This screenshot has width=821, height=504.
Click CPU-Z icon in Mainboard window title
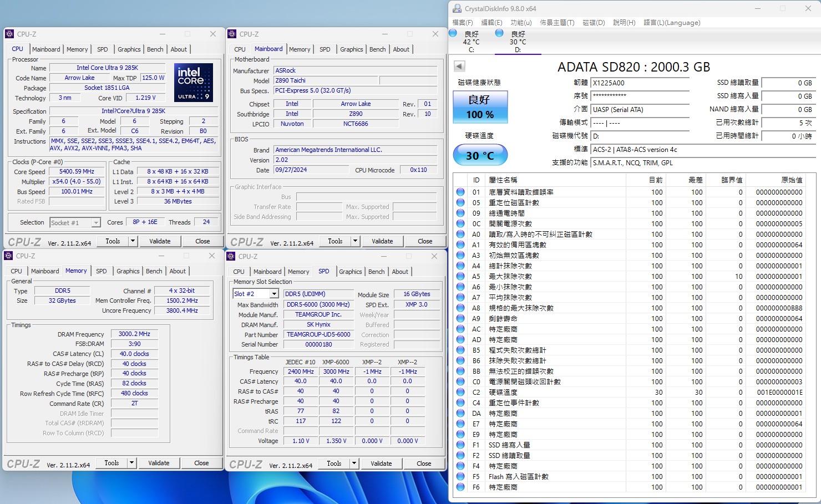click(x=232, y=34)
